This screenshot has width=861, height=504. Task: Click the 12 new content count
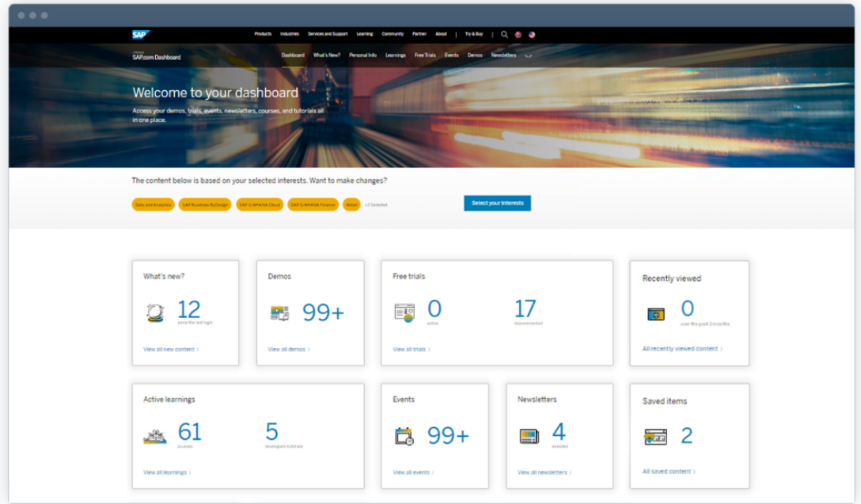point(189,309)
